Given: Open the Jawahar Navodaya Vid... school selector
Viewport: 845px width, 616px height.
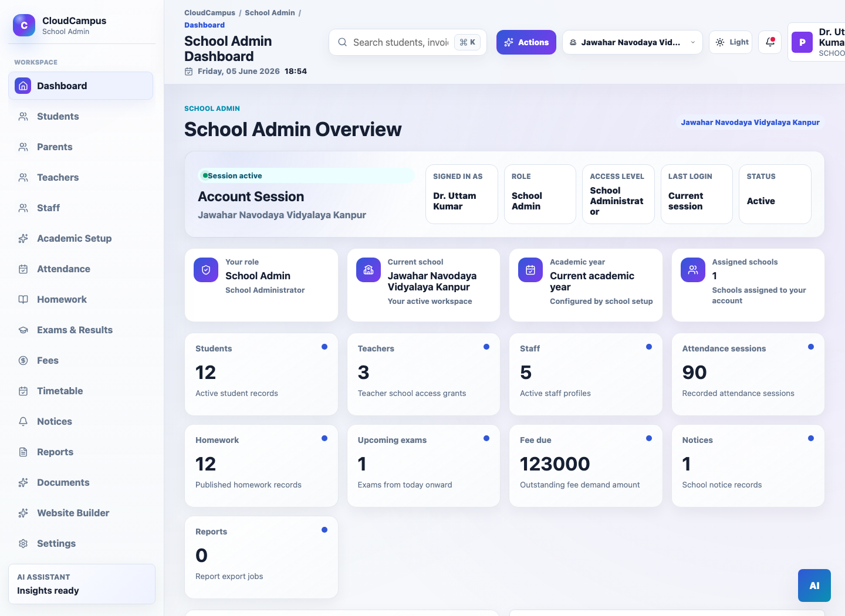Looking at the screenshot, I should coord(633,42).
